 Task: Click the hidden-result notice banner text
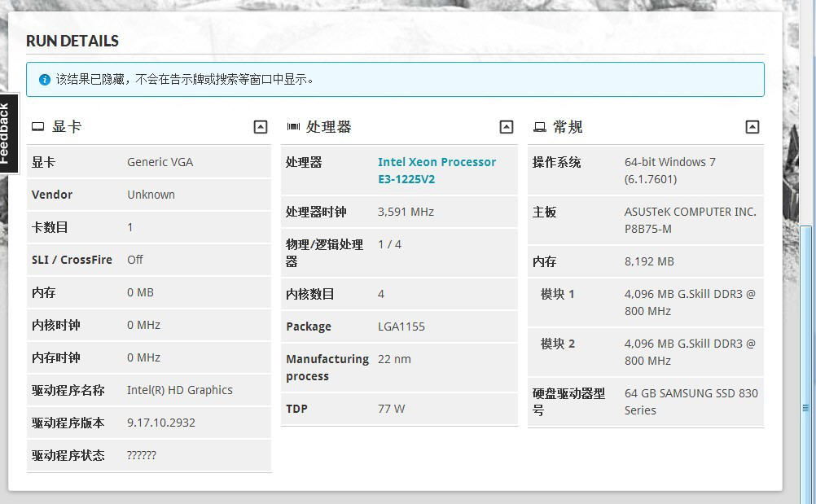click(185, 80)
